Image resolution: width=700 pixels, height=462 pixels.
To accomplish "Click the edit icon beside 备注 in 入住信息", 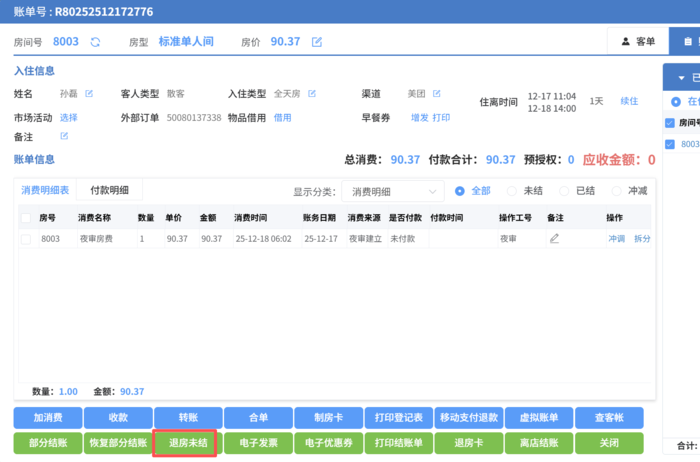I will click(64, 135).
